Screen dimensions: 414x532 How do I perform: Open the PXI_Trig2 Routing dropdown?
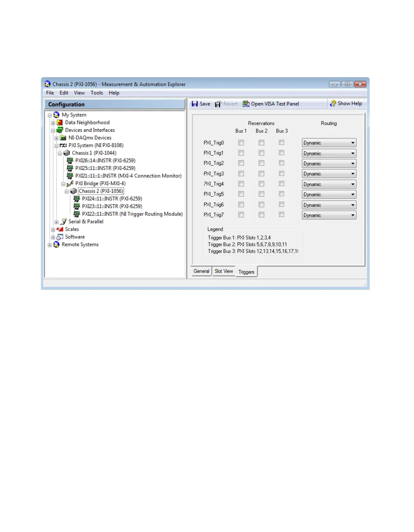tap(329, 163)
